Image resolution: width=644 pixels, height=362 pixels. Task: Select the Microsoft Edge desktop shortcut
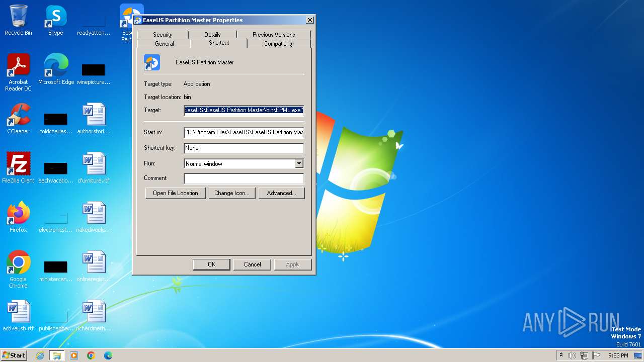coord(56,69)
